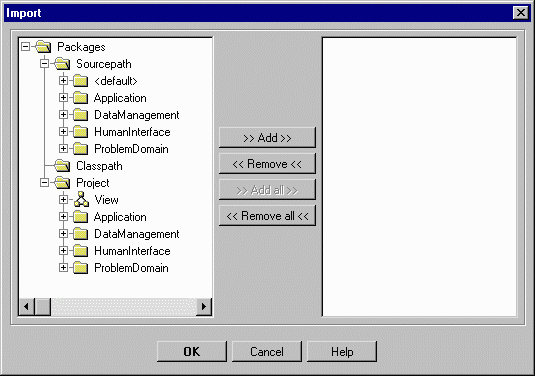Click the Classpath folder icon
Viewport: 535px width, 376px height.
tap(62, 166)
